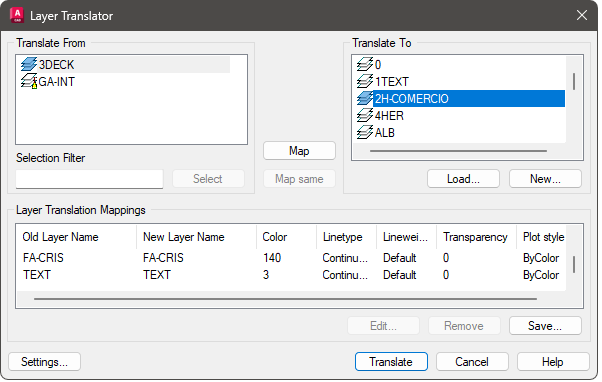Select the TEXT mapping row
Viewport: 602px width, 382px height.
coord(291,275)
